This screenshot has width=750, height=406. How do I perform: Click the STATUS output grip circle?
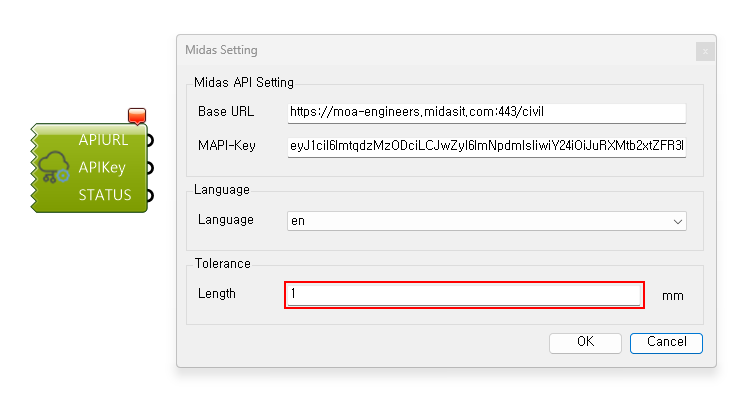point(150,196)
